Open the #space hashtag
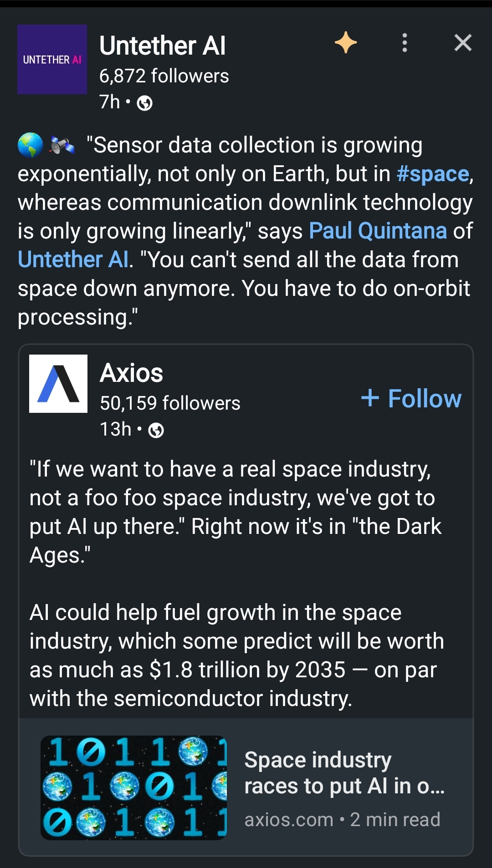 point(433,174)
